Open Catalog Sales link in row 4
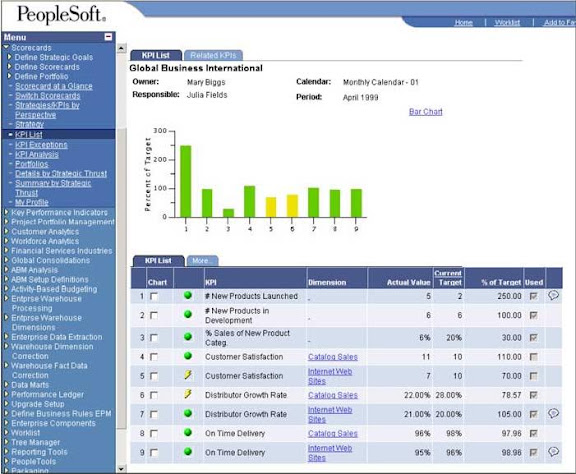The width and height of the screenshot is (576, 474). [x=333, y=357]
